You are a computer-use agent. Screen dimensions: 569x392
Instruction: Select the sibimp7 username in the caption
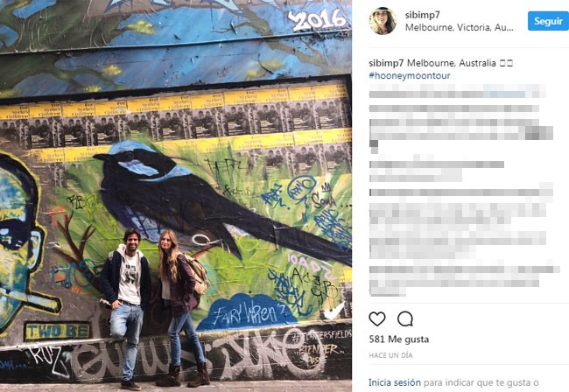386,63
